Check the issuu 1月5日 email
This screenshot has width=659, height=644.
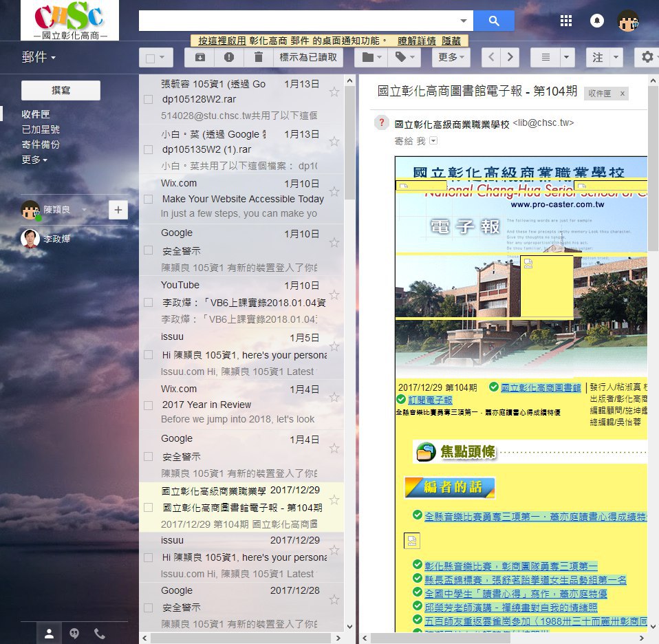148,355
